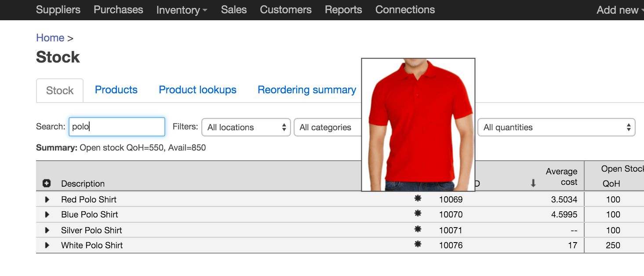Image resolution: width=644 pixels, height=276 pixels.
Task: Click average cost value 3.5034
Action: click(x=564, y=199)
